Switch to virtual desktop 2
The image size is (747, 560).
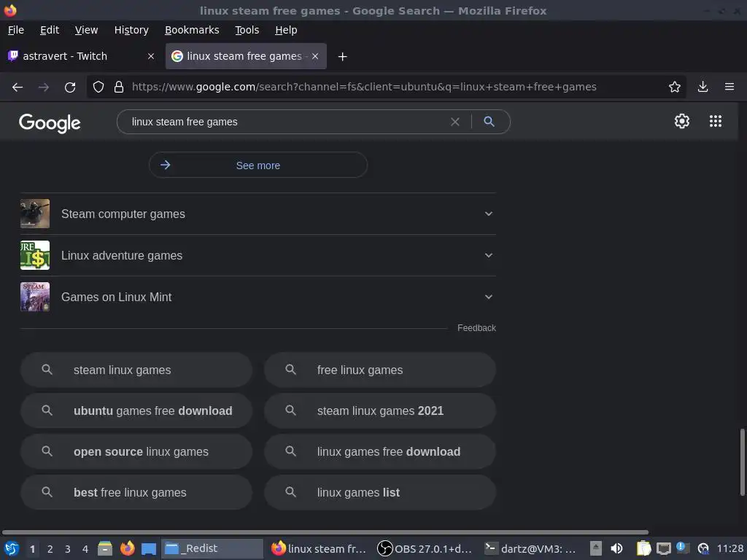(x=50, y=549)
